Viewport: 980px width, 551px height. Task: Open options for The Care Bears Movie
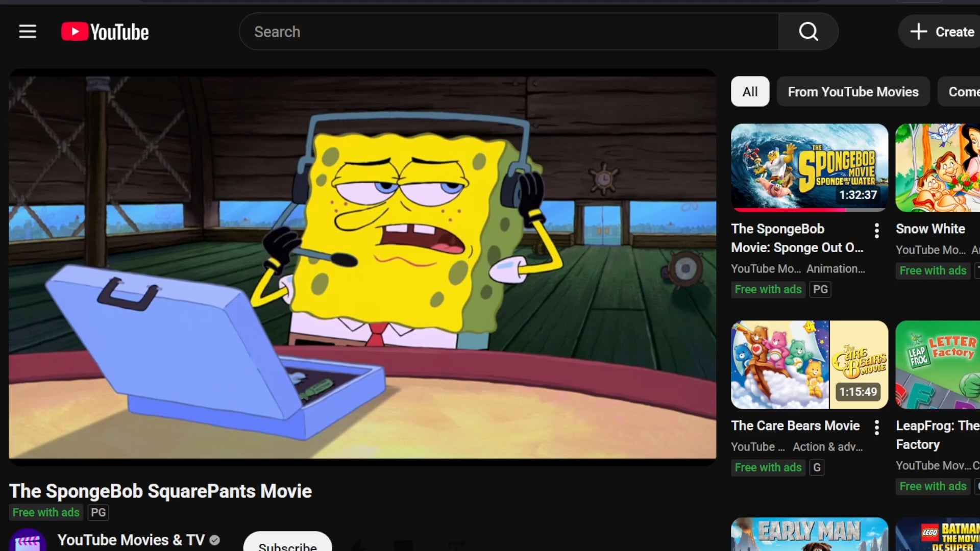876,428
